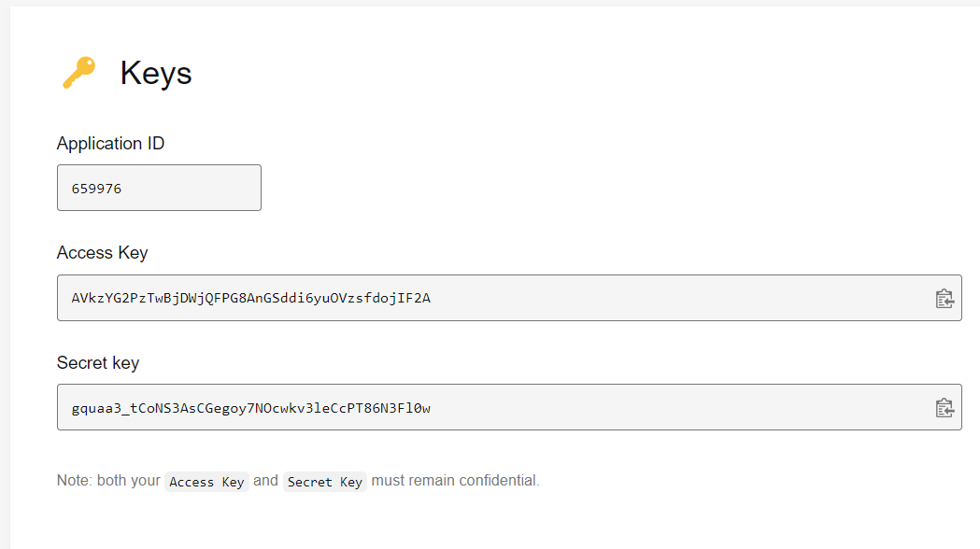The width and height of the screenshot is (980, 549).
Task: Copy the Secret key using its clipboard icon
Action: [944, 408]
